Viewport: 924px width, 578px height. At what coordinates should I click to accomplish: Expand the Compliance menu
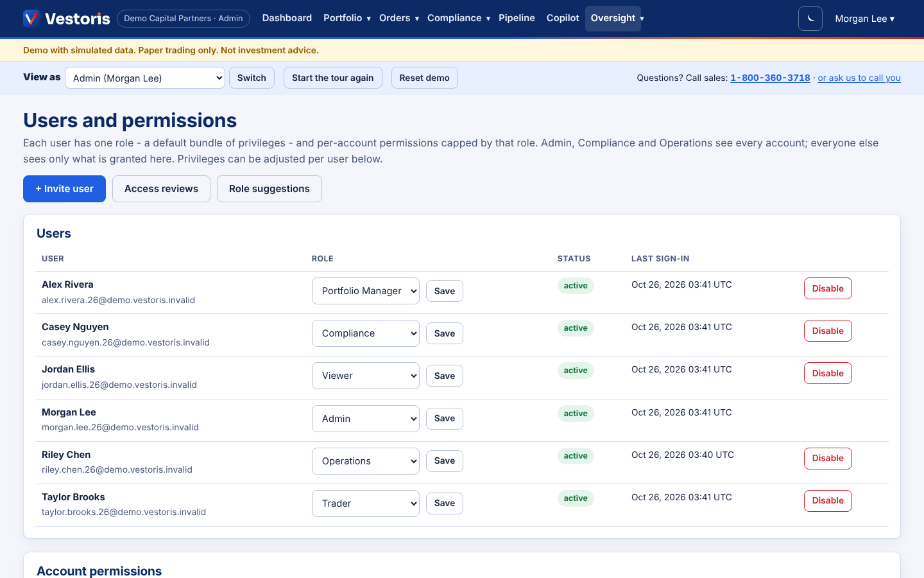459,18
